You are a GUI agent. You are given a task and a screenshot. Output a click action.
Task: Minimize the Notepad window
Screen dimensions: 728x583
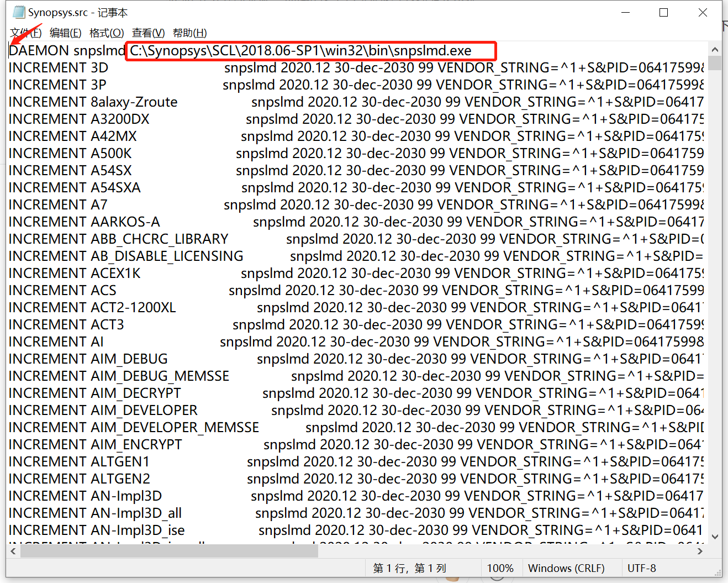tap(626, 12)
